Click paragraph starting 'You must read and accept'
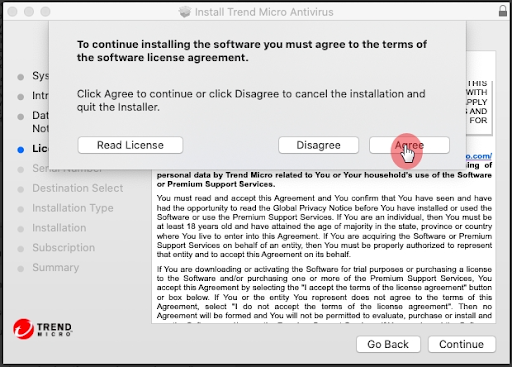The height and width of the screenshot is (367, 512). [324, 226]
